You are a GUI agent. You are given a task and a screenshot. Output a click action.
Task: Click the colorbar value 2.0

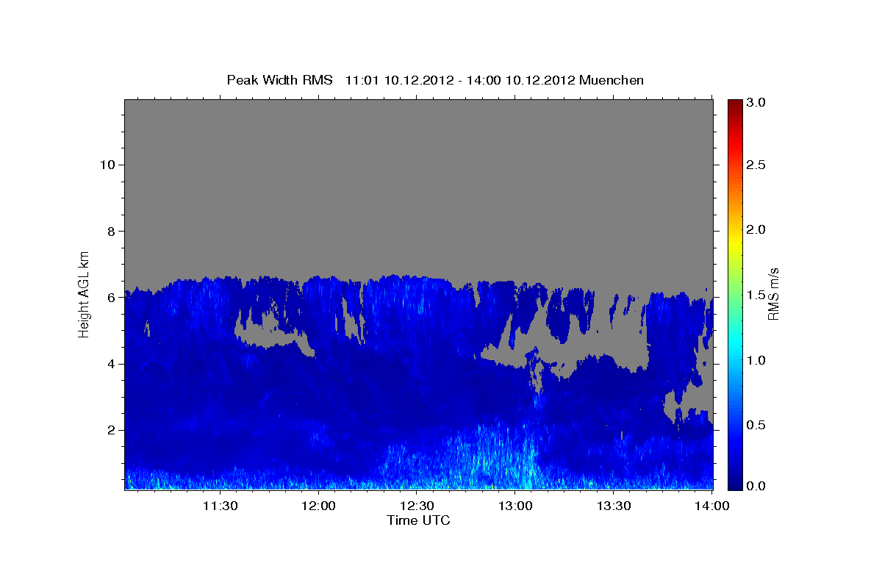[757, 229]
